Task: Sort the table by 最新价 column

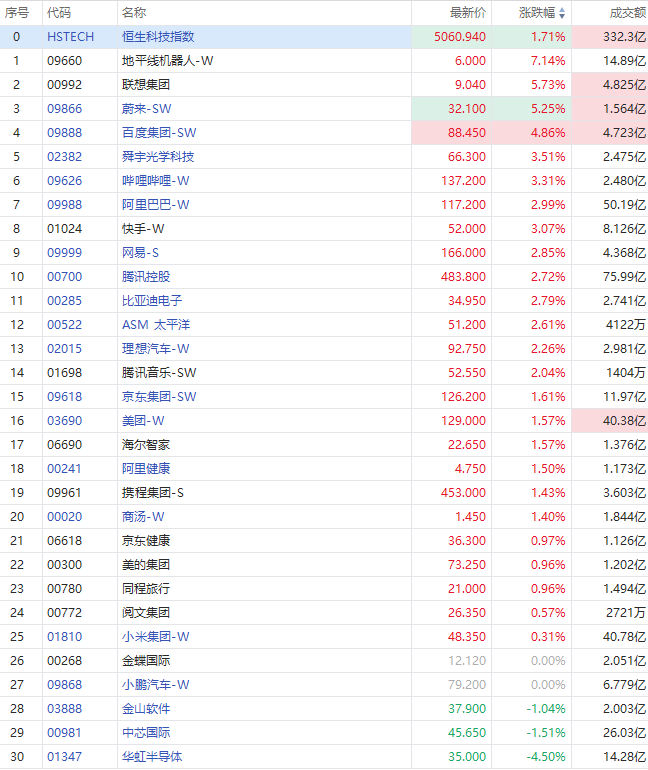Action: pos(467,13)
